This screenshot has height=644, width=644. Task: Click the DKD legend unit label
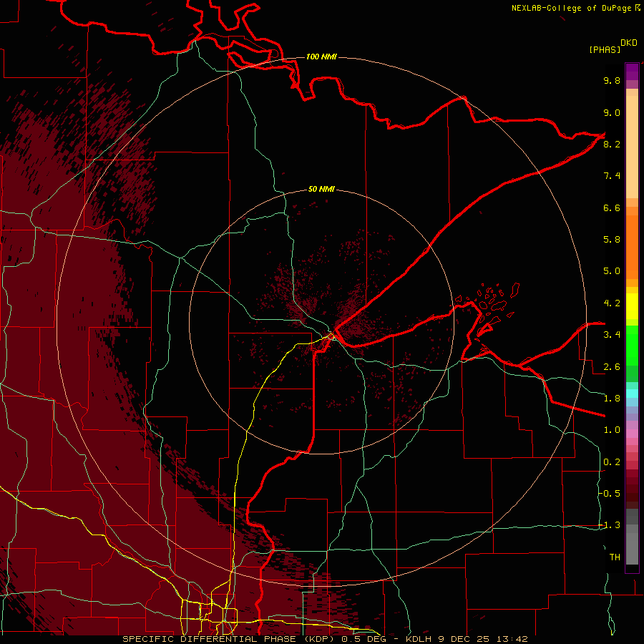629,43
